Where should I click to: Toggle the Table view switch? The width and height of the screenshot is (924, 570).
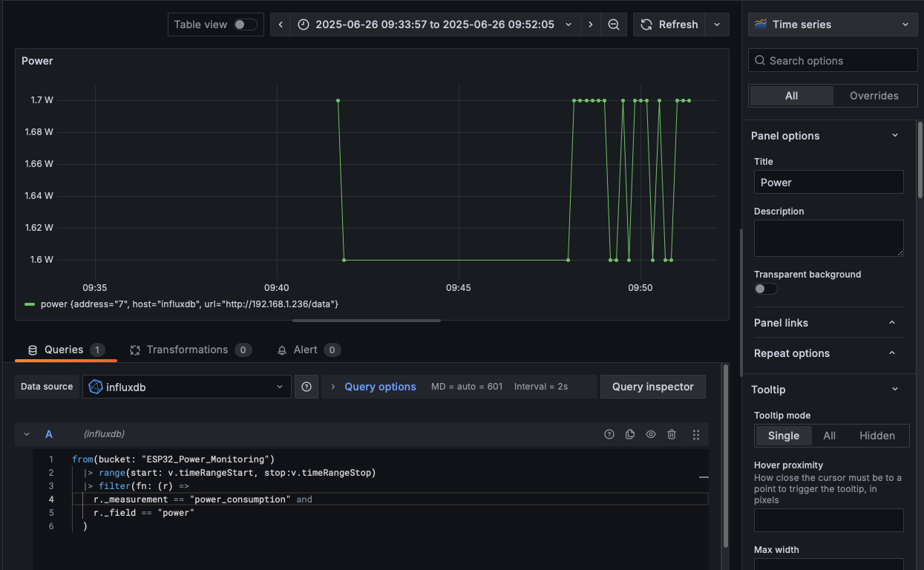point(245,24)
